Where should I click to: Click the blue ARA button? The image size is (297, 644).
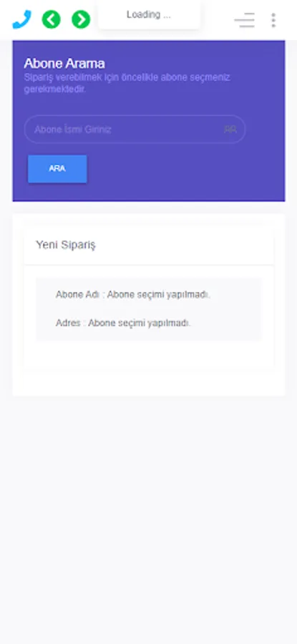[57, 169]
